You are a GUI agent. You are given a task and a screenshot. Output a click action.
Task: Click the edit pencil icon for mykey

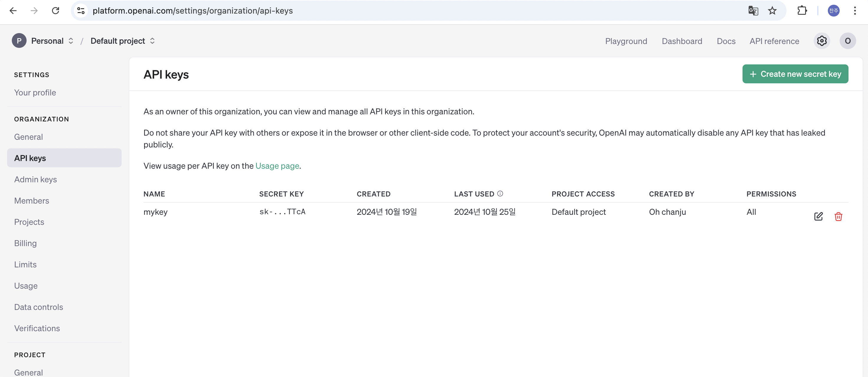coord(818,216)
